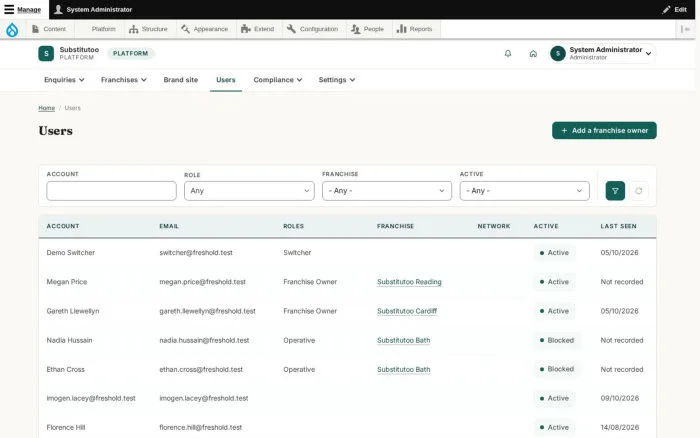Open the People toolbar item
The image size is (700, 438).
pos(367,29)
